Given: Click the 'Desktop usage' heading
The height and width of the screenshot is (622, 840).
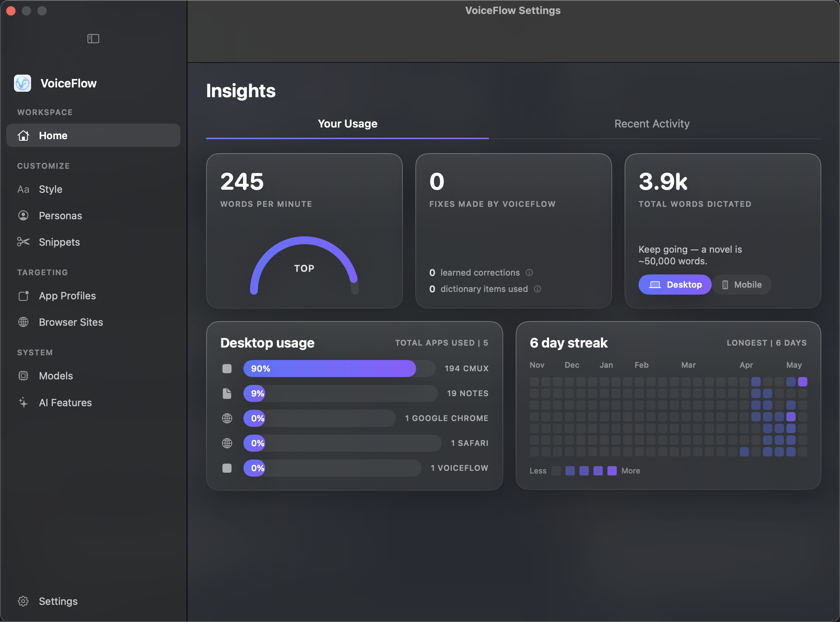Looking at the screenshot, I should pos(267,343).
